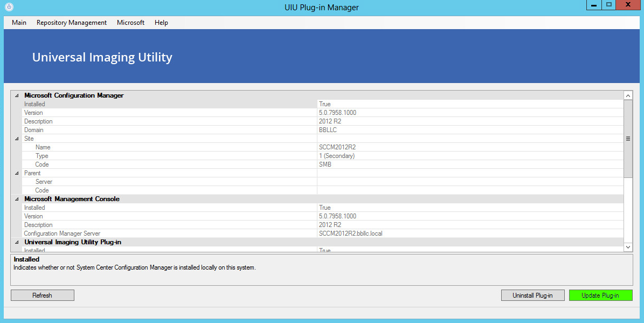The width and height of the screenshot is (644, 323).
Task: Click the scrollbar down arrow
Action: coord(628,247)
